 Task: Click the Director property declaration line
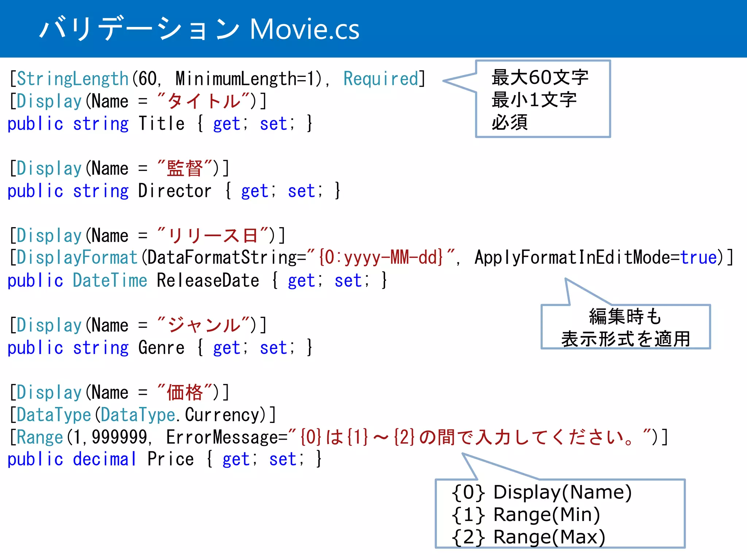click(174, 191)
